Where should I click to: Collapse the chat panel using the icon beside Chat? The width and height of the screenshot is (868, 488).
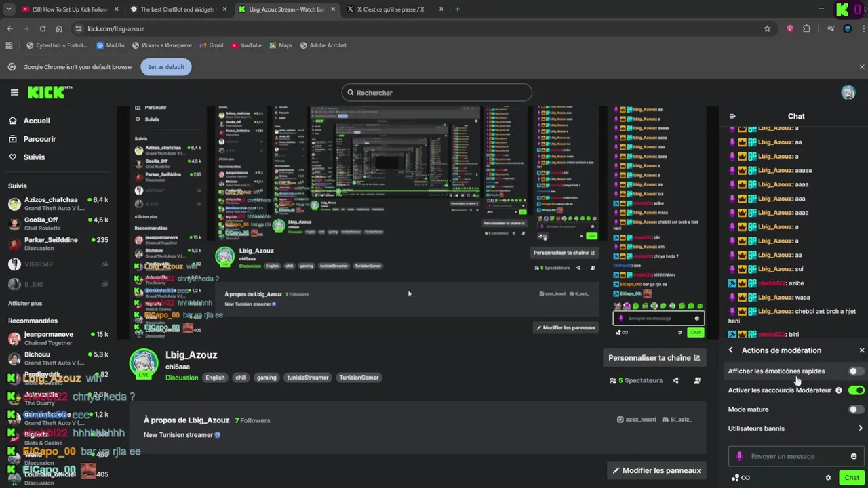click(732, 116)
